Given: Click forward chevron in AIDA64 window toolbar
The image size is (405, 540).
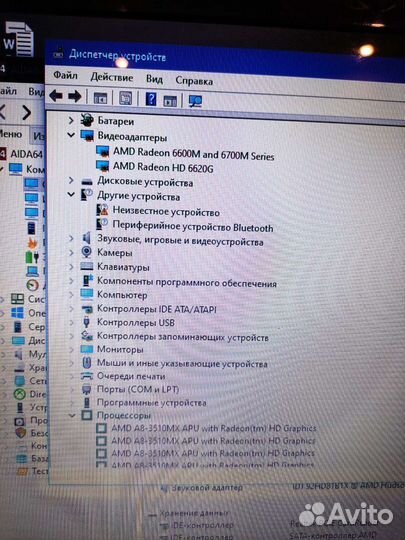Looking at the screenshot, I should pos(27,112).
